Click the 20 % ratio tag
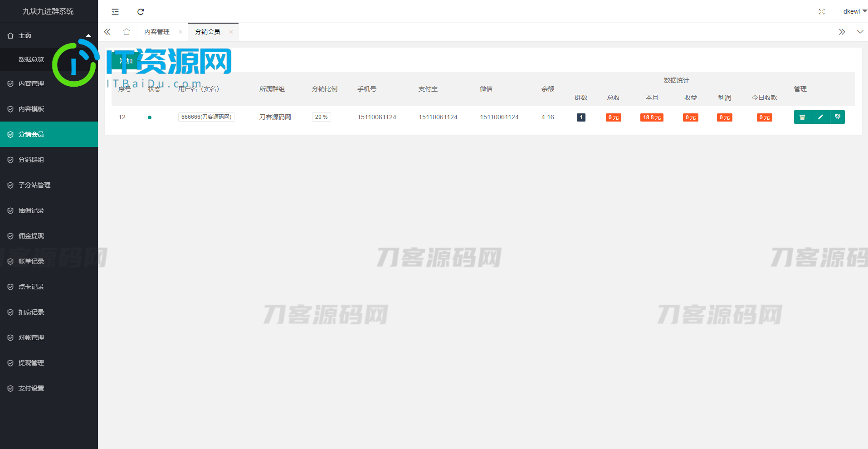The width and height of the screenshot is (868, 449). [322, 117]
